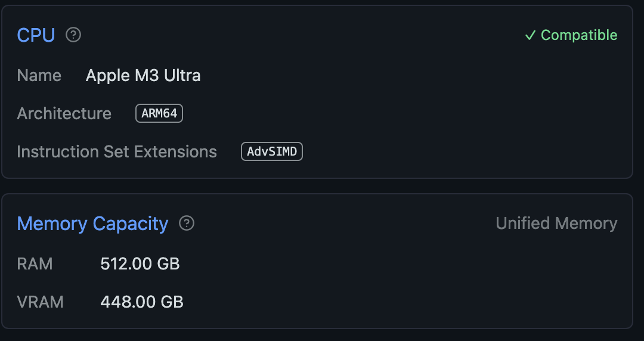Click the Architecture field label
644x341 pixels.
tap(64, 114)
